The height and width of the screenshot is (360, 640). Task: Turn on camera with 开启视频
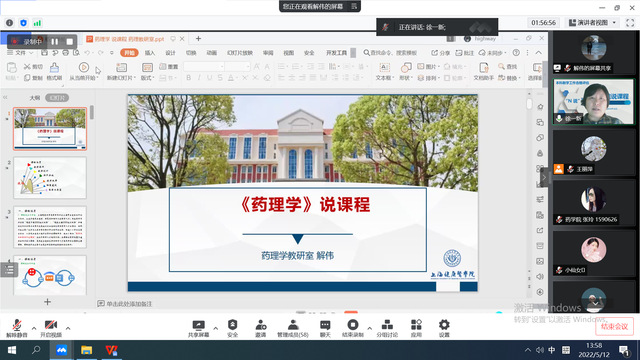coord(51,329)
